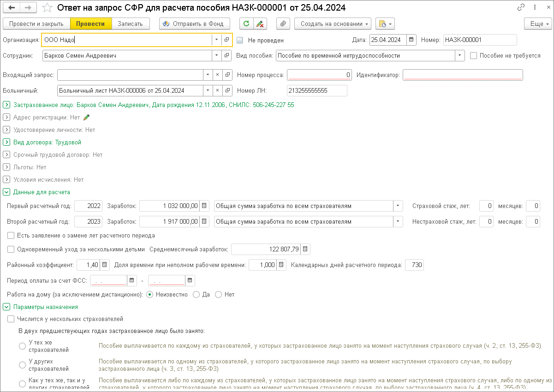Open the Больничный document via open icon
This screenshot has width=554, height=392.
click(226, 90)
